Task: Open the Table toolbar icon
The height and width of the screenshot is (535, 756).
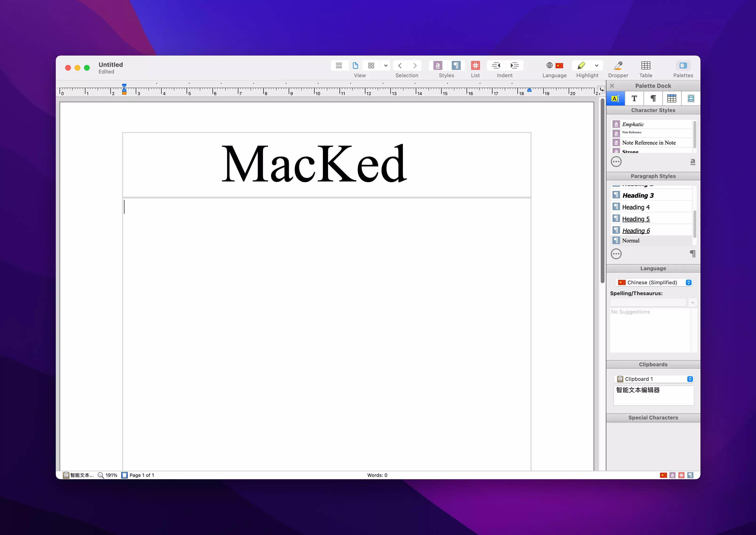Action: pos(645,66)
